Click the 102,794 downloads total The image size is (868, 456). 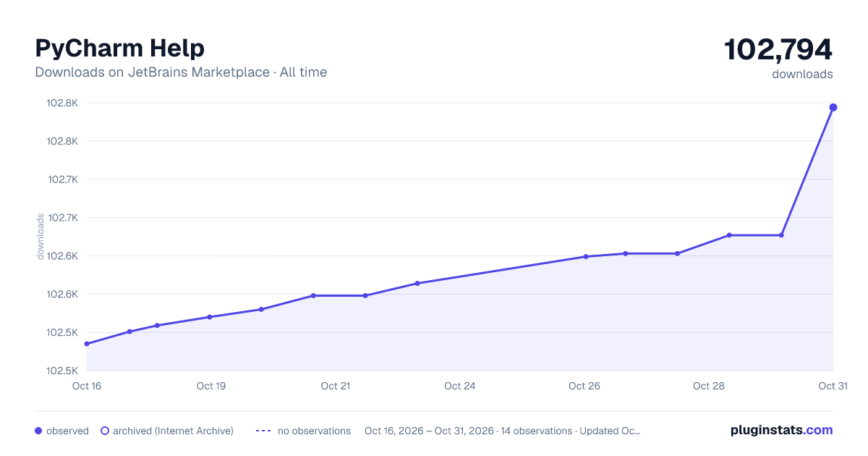[778, 49]
